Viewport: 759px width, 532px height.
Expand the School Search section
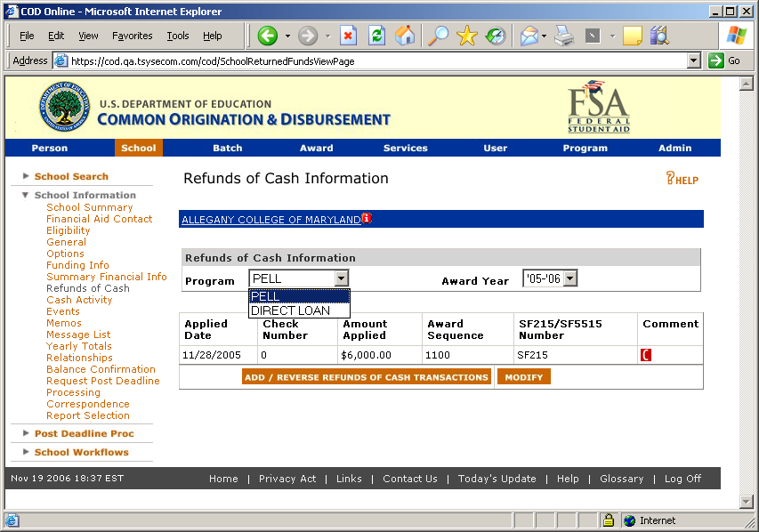pos(71,176)
